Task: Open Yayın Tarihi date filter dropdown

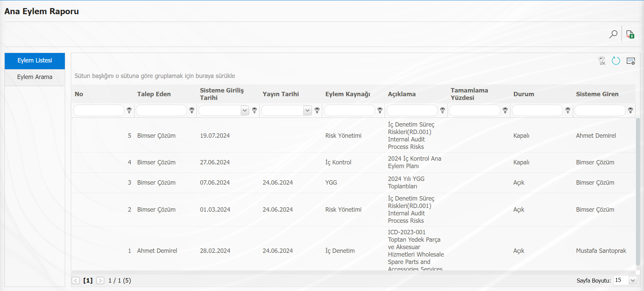Action: 307,110
